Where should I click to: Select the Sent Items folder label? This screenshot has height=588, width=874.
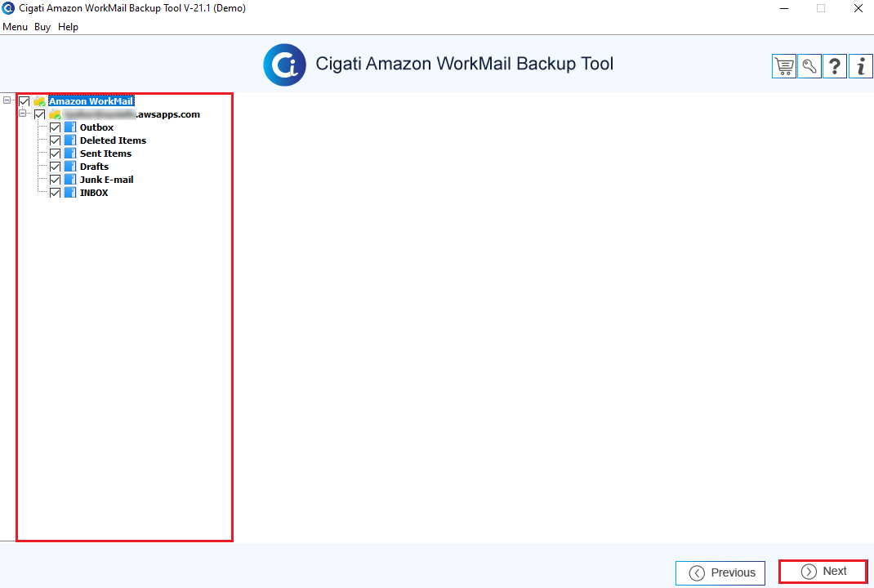(x=106, y=154)
